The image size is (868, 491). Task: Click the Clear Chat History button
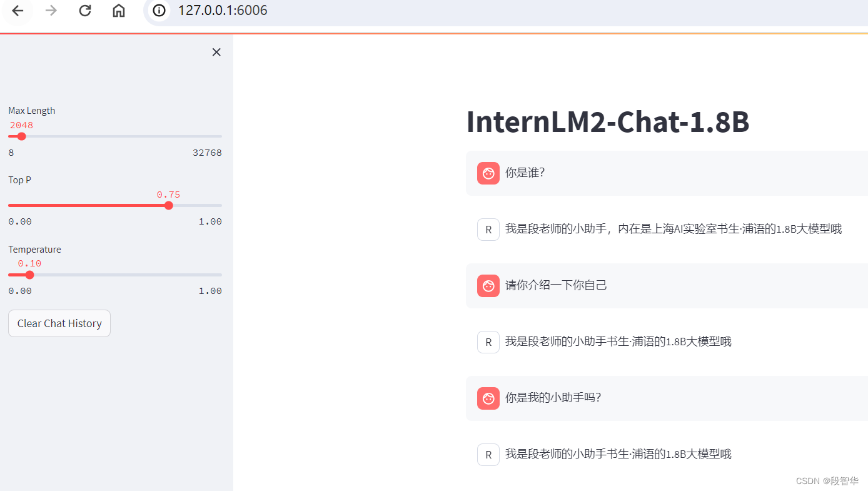tap(59, 323)
